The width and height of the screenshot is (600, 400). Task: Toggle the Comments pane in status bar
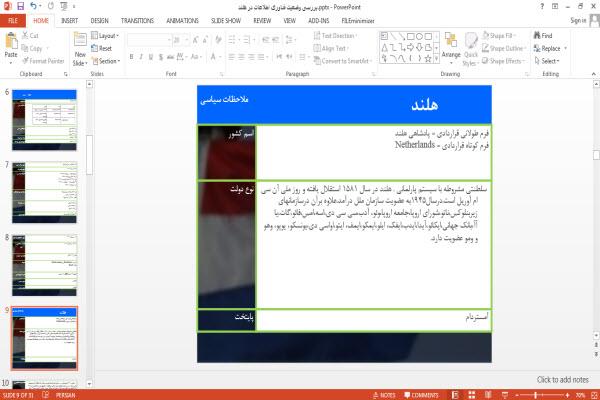tap(421, 395)
